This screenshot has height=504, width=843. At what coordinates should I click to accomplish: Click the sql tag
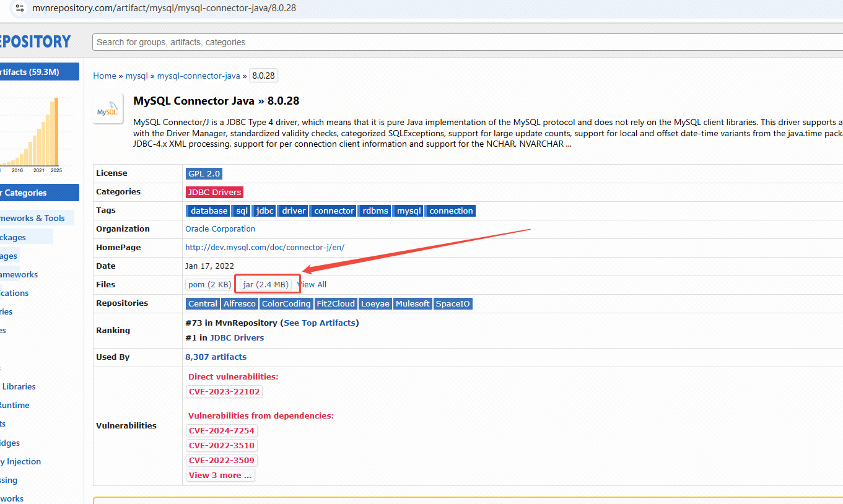click(242, 211)
